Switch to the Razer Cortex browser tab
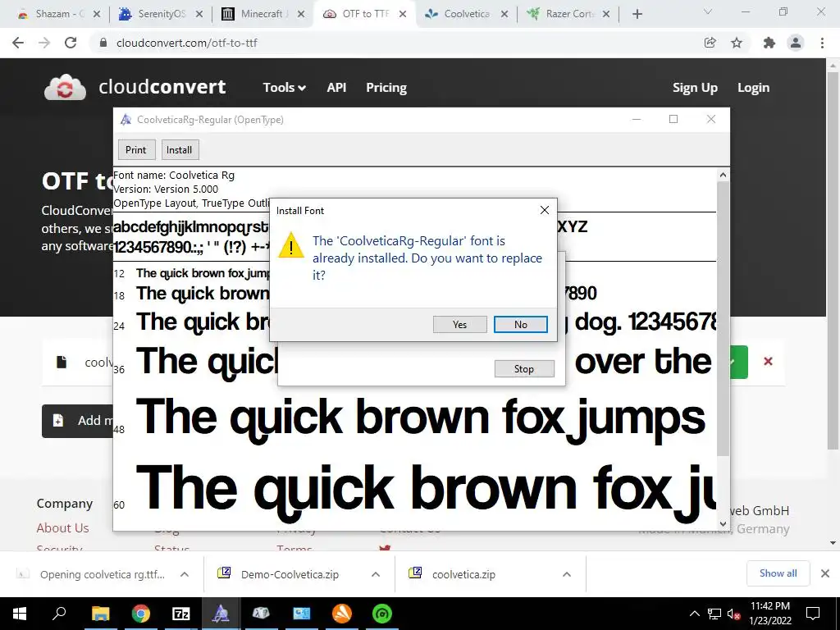Screen dimensions: 840x630 pyautogui.click(x=568, y=14)
